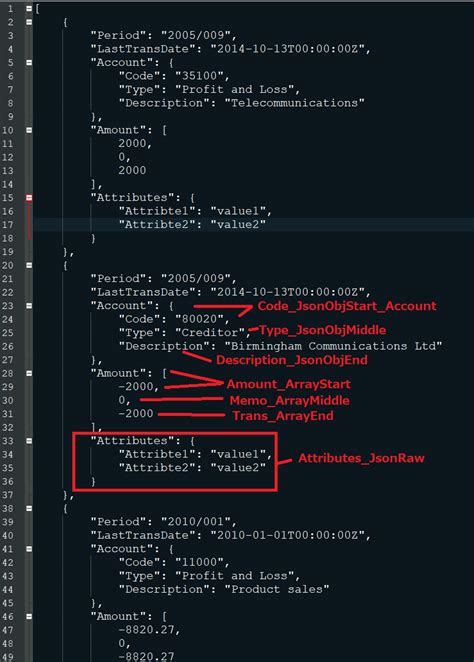Click the "Telecommunications" description value
This screenshot has height=662, width=474.
[x=294, y=103]
